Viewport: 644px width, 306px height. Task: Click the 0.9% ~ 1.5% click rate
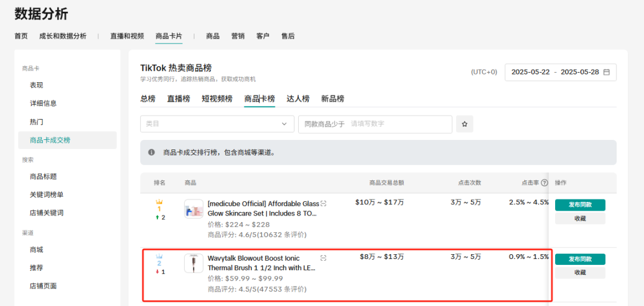(x=529, y=257)
